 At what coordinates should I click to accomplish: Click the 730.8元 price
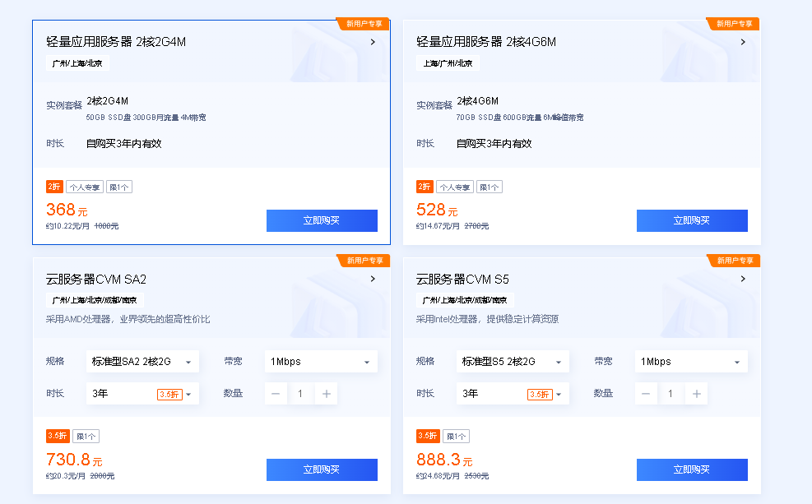74,460
